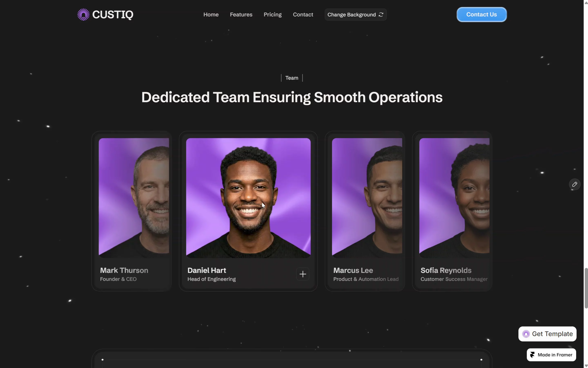Expand Daniel Hart's card with the plus icon

click(303, 274)
